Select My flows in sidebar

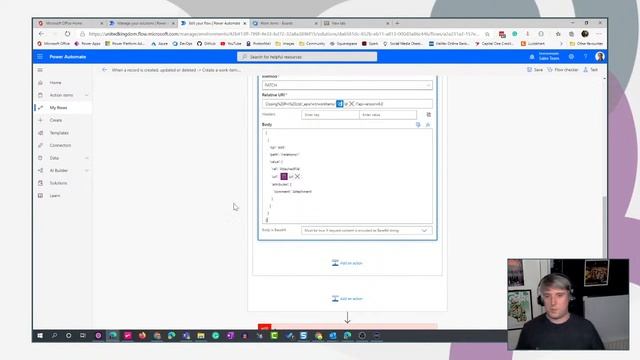58,108
